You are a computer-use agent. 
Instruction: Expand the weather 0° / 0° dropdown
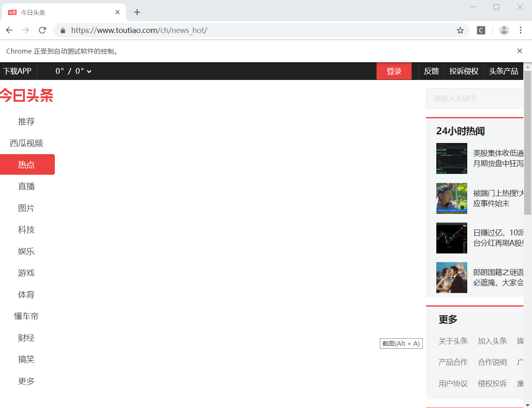[x=73, y=71]
